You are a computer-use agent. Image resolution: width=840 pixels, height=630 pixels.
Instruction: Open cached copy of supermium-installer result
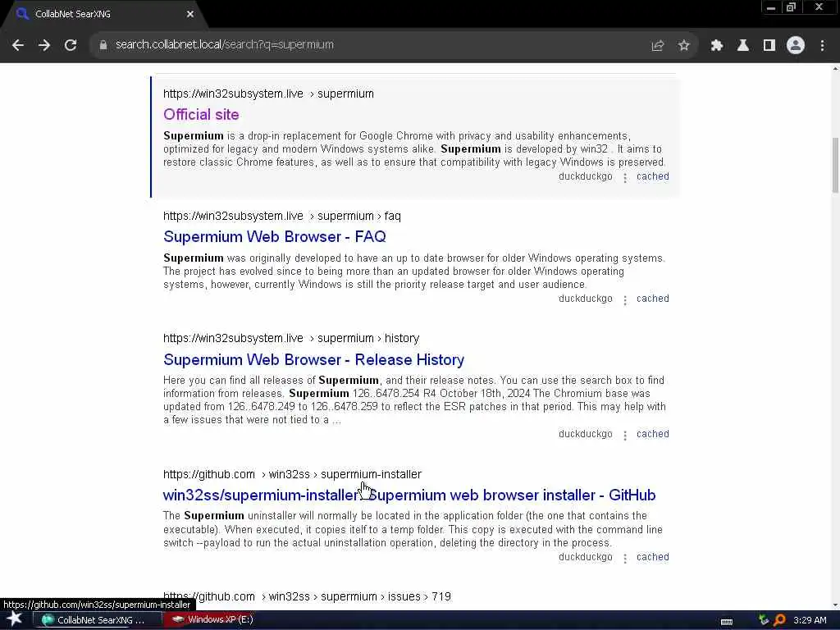point(652,557)
